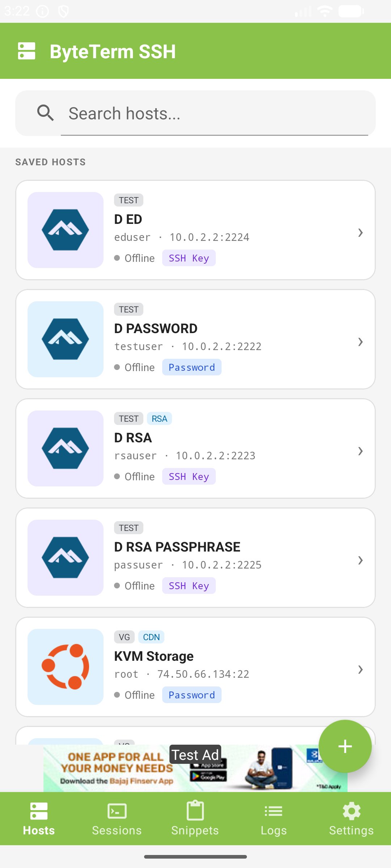Screen dimensions: 391x868
Task: Open the Snippets clipboard tab
Action: tap(195, 819)
